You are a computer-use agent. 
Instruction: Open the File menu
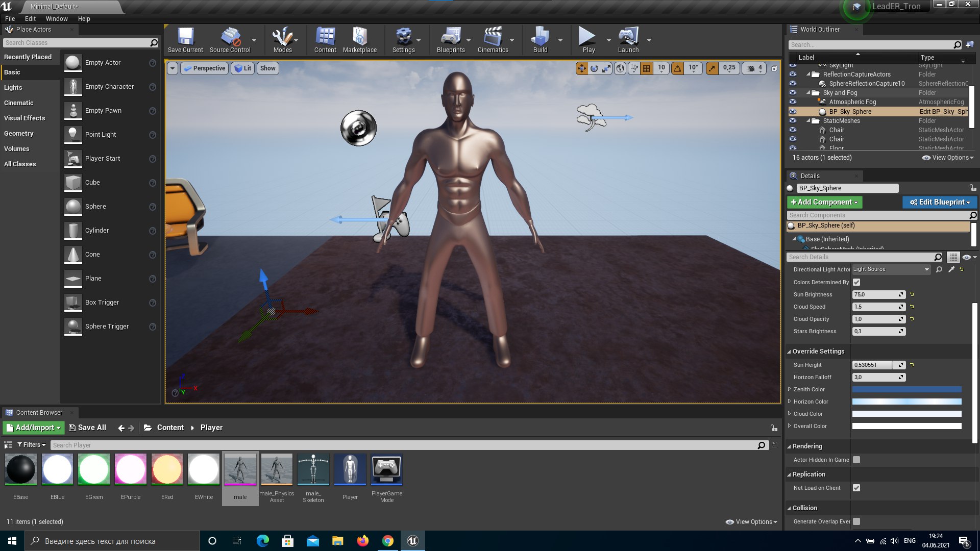tap(10, 18)
